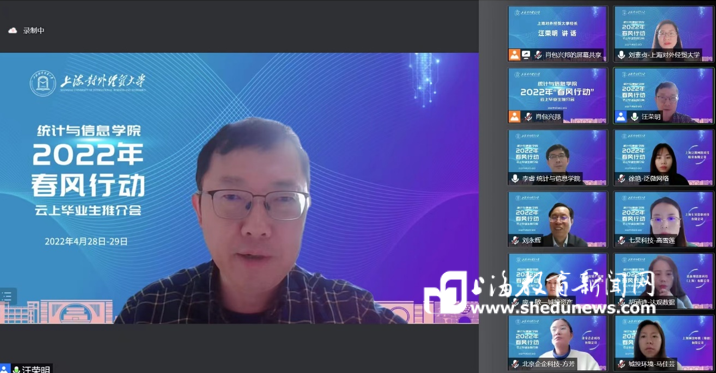716x373 pixels.
Task: Select the 肖包兴邦 participant tile
Action: pos(558,95)
